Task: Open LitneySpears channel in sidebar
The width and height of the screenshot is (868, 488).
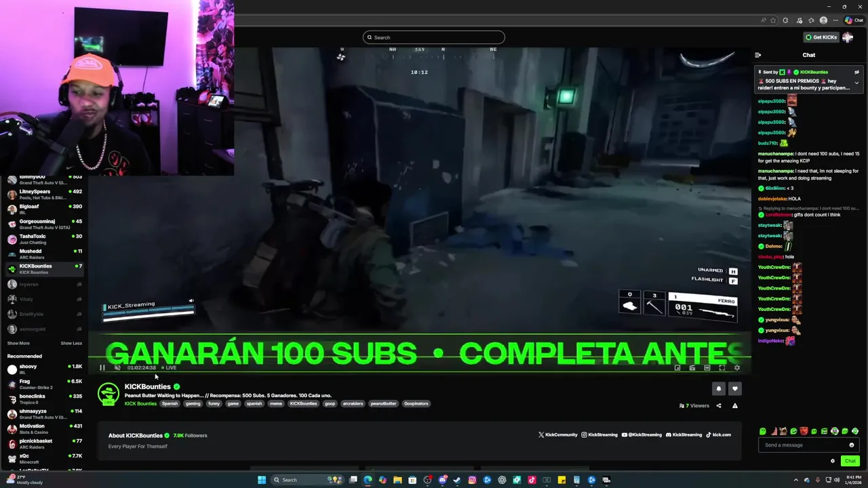Action: 44,195
